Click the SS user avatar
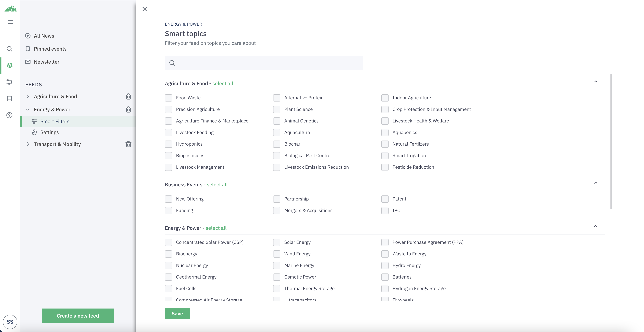 (10, 322)
